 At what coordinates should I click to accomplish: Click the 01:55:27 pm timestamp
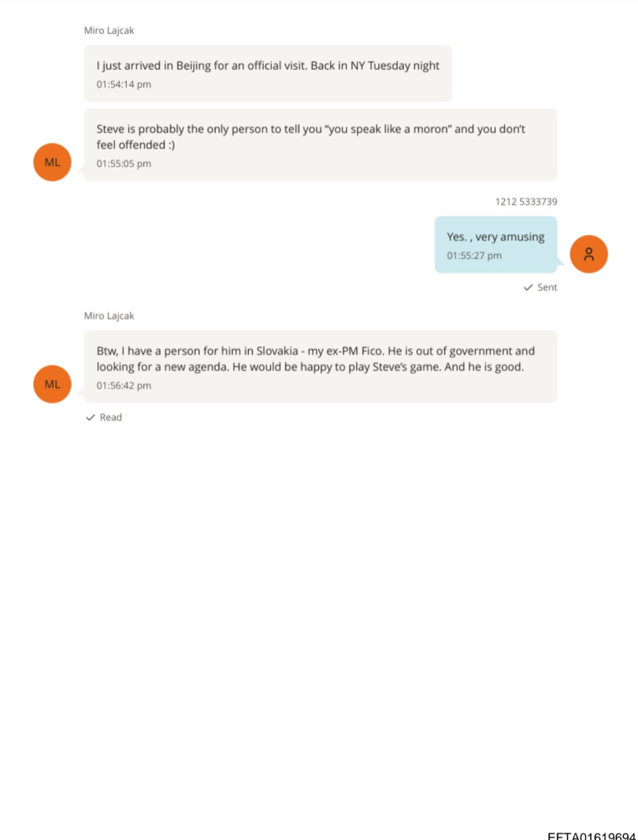(x=474, y=256)
